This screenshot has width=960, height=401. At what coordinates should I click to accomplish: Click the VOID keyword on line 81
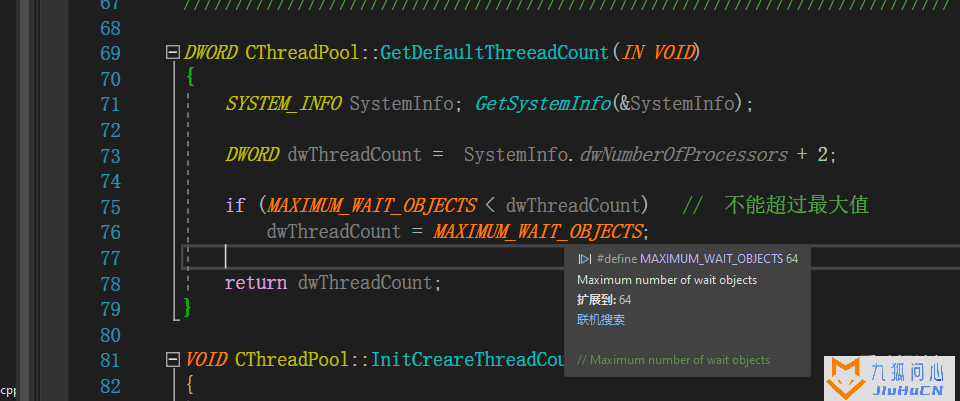coord(206,359)
